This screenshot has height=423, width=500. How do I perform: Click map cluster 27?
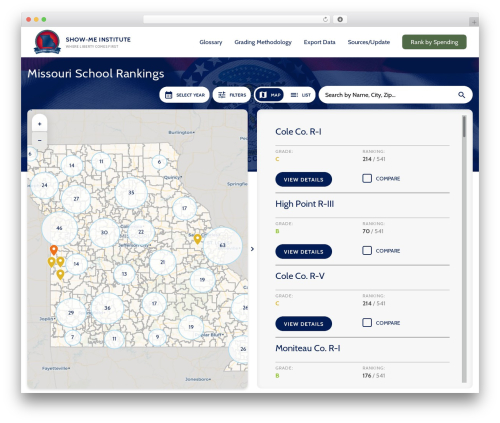tap(76, 199)
